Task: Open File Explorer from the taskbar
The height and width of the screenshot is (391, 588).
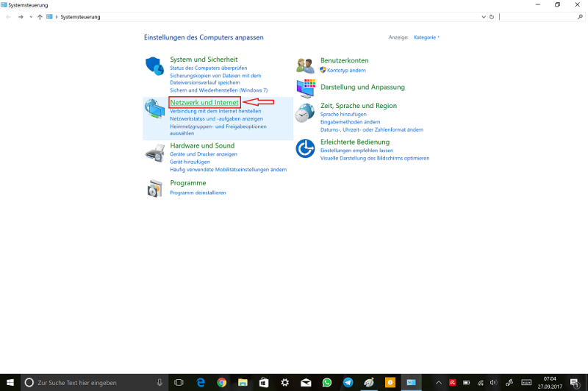Action: coord(243,382)
